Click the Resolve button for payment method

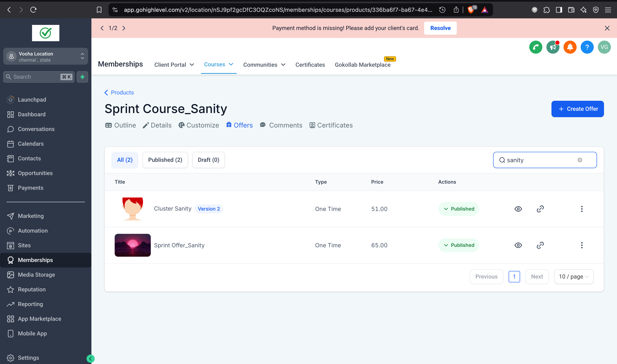(440, 28)
